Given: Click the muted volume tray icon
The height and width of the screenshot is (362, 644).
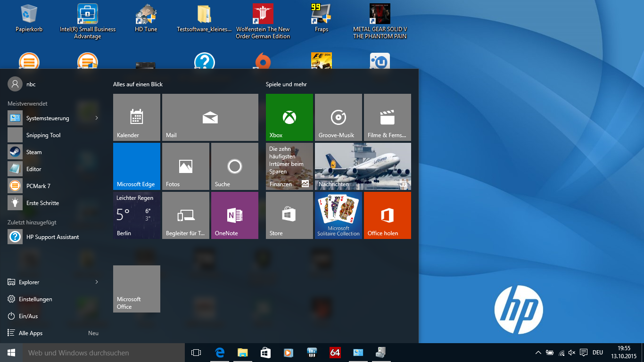Looking at the screenshot, I should point(572,353).
